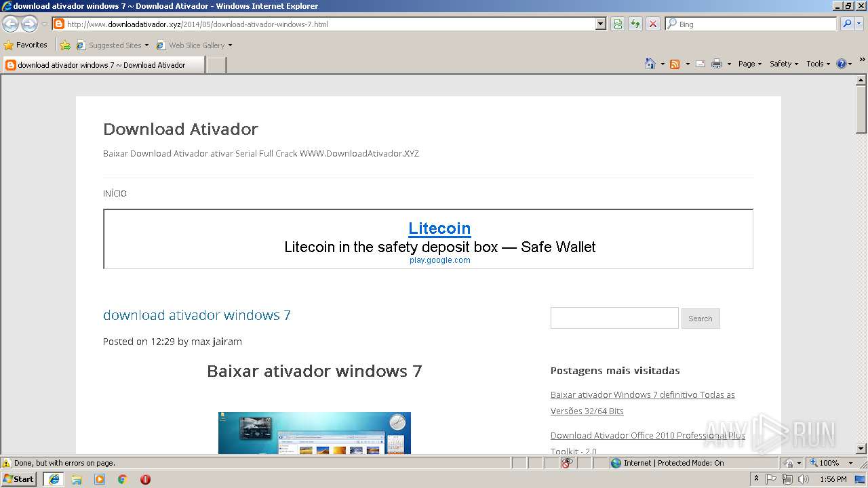Refresh the current page
The height and width of the screenshot is (488, 868).
point(635,24)
